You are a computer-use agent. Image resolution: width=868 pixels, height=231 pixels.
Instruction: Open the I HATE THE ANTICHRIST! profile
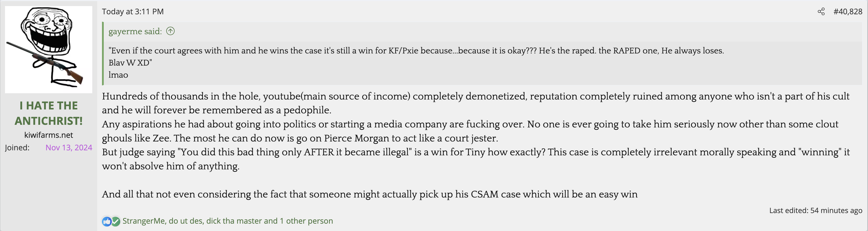(49, 113)
